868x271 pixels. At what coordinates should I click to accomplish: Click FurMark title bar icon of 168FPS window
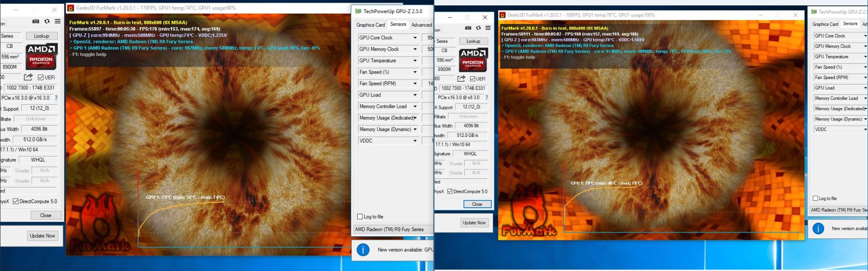[502, 15]
